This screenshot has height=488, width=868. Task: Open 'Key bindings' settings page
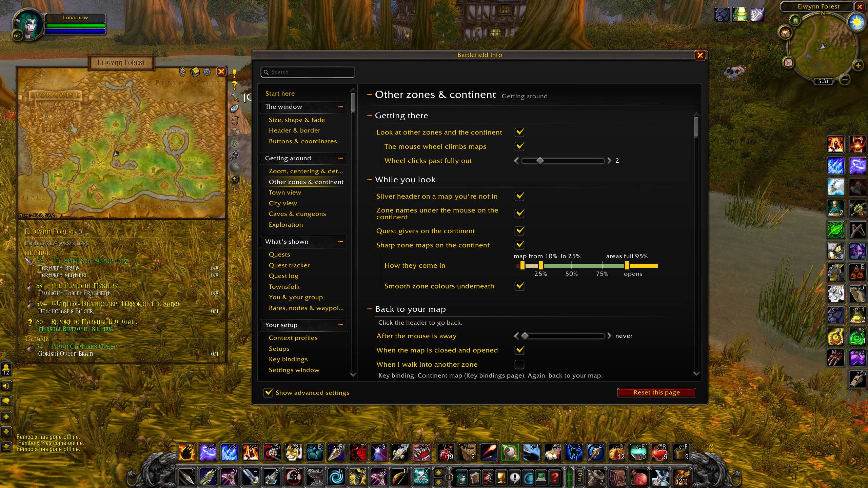[x=288, y=359]
